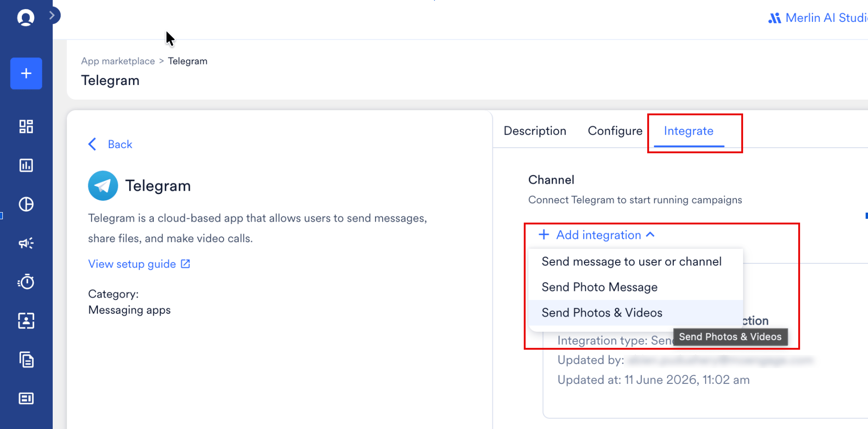Viewport: 868px width, 429px height.
Task: Select Send Photos & Videos option
Action: coord(635,313)
